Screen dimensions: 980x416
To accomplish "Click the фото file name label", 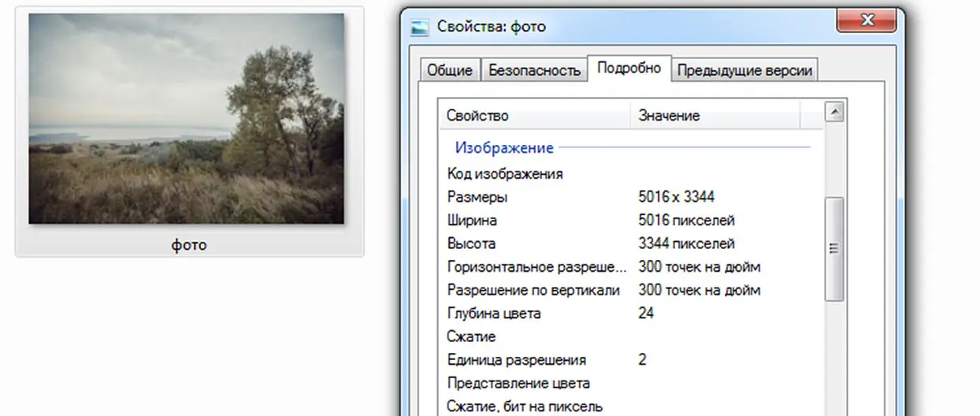I will [x=189, y=245].
